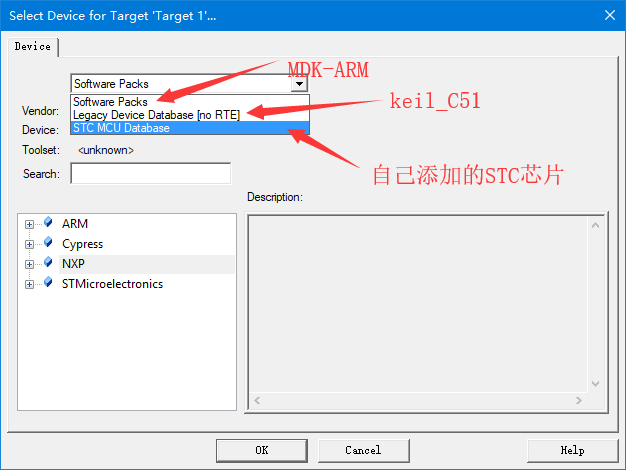Click inside the Search input field
Image resolution: width=626 pixels, height=470 pixels.
coord(151,173)
